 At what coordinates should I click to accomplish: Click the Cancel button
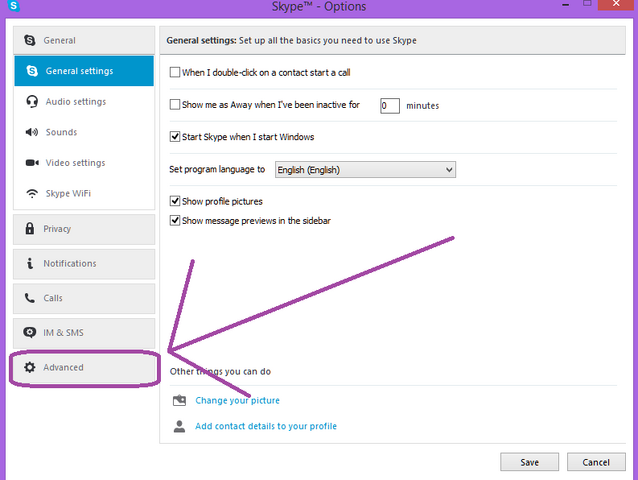tap(596, 462)
